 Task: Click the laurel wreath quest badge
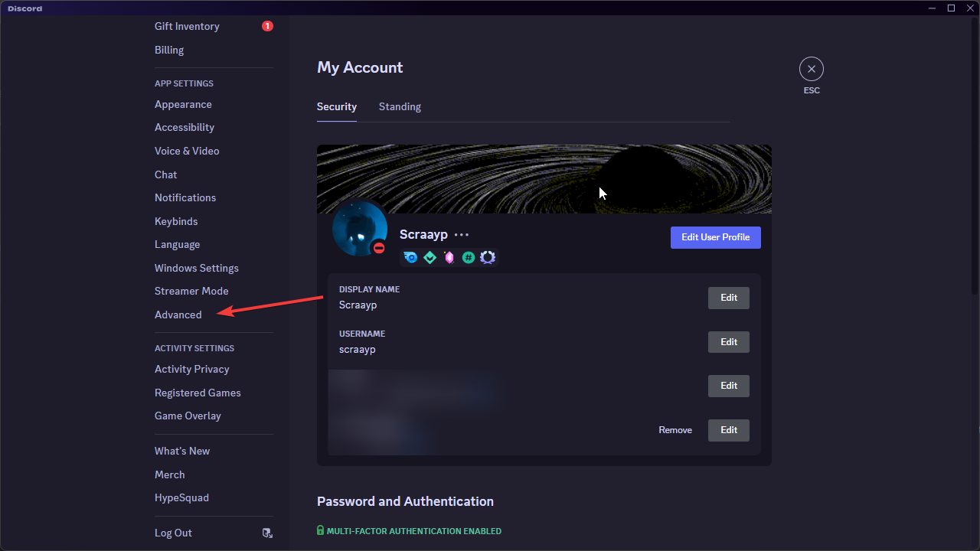[x=488, y=258]
